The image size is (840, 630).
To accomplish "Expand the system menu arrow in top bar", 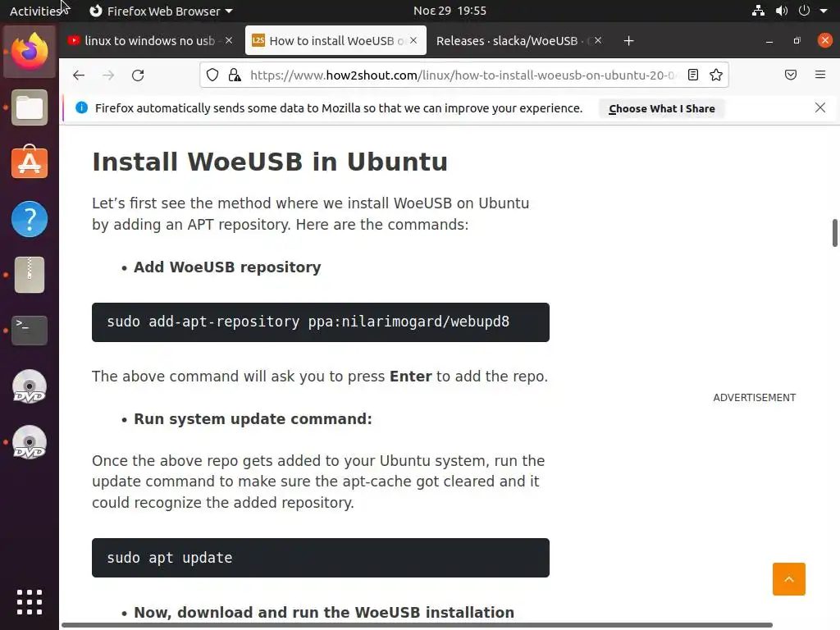I will [x=824, y=11].
